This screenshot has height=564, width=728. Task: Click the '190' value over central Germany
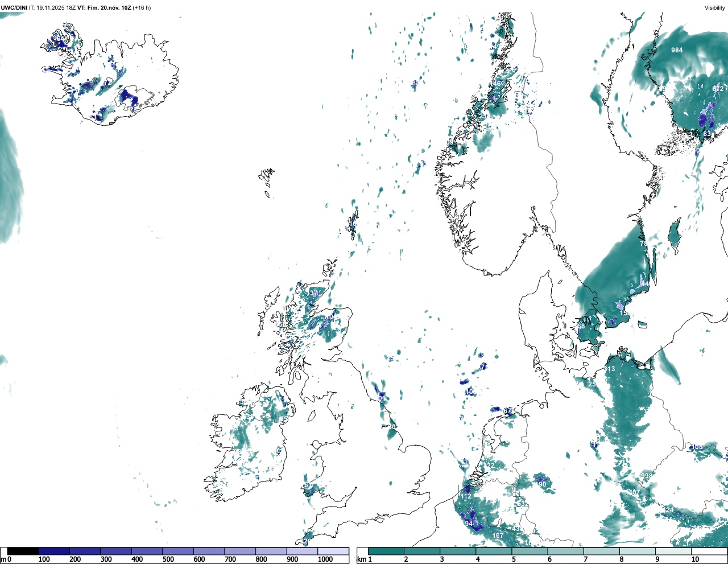[540, 484]
